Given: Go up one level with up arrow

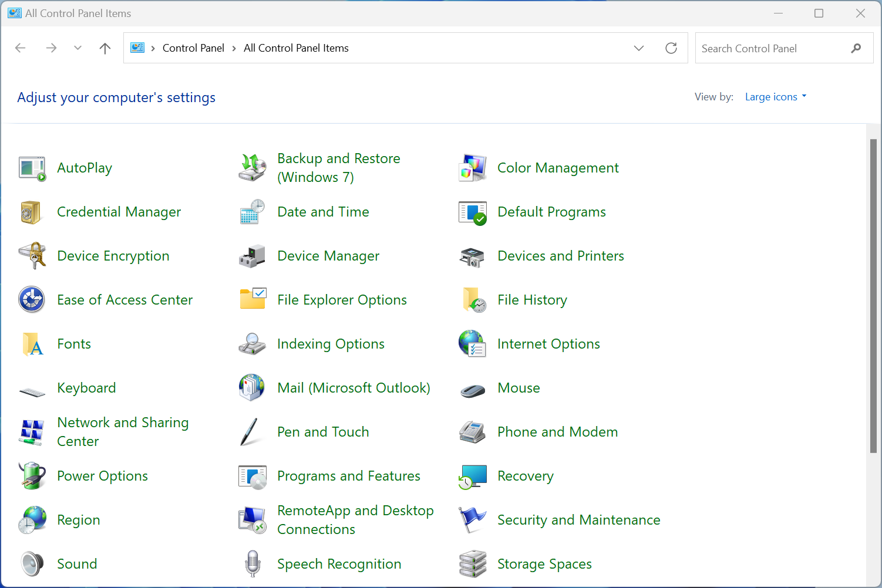Looking at the screenshot, I should point(105,48).
